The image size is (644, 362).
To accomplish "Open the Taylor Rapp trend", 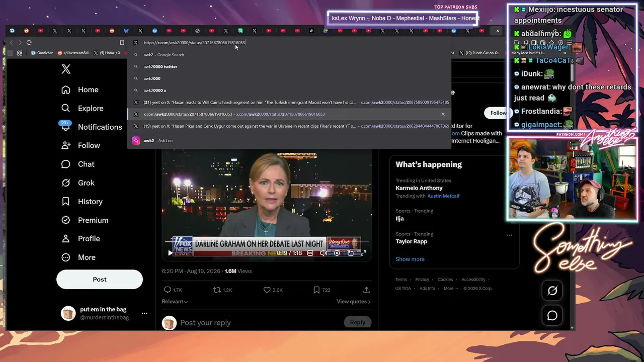I will click(411, 241).
